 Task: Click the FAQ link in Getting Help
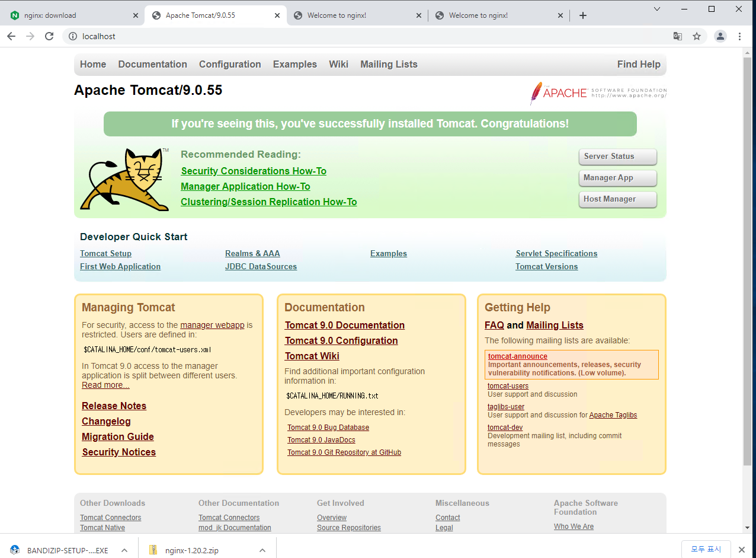(x=494, y=325)
